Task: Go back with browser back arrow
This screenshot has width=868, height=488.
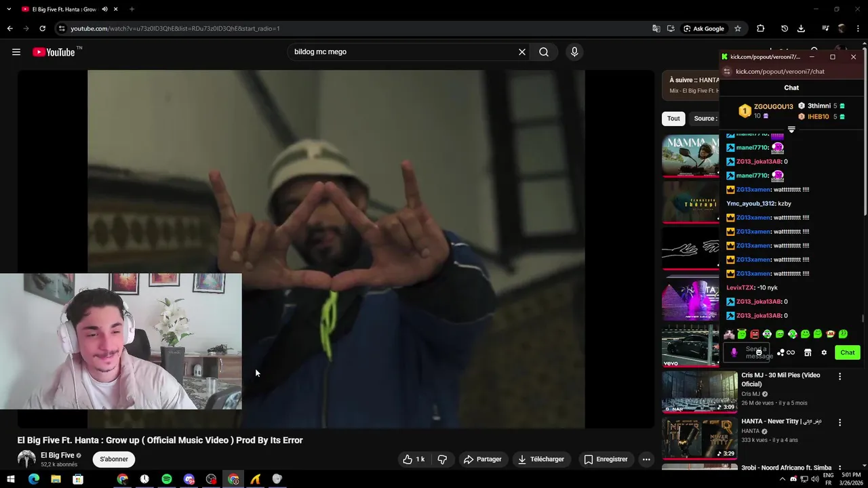Action: coord(9,28)
